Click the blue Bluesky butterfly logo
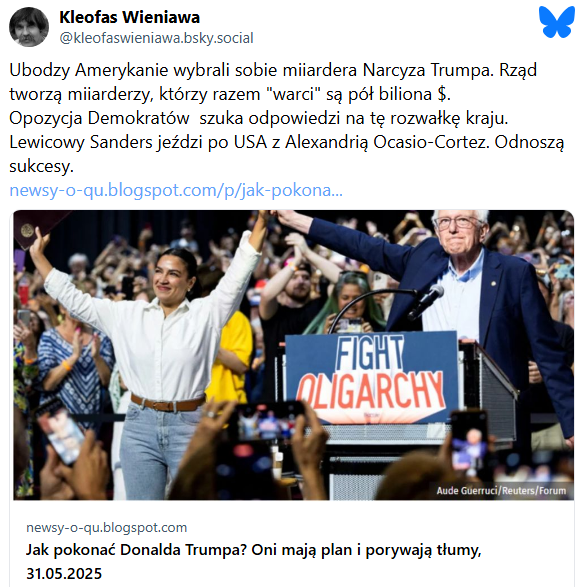The height and width of the screenshot is (587, 587). coord(557,22)
